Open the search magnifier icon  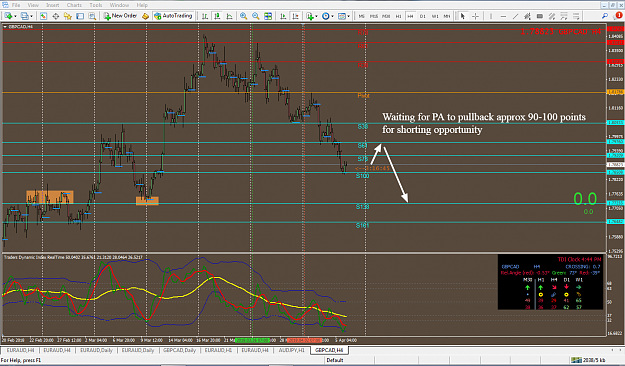tap(605, 16)
